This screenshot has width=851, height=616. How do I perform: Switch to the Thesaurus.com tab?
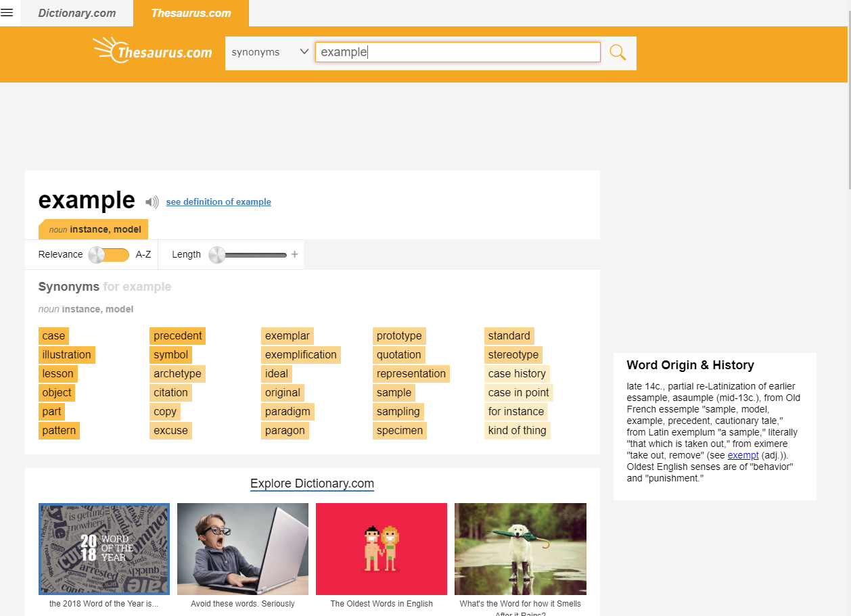pos(191,13)
